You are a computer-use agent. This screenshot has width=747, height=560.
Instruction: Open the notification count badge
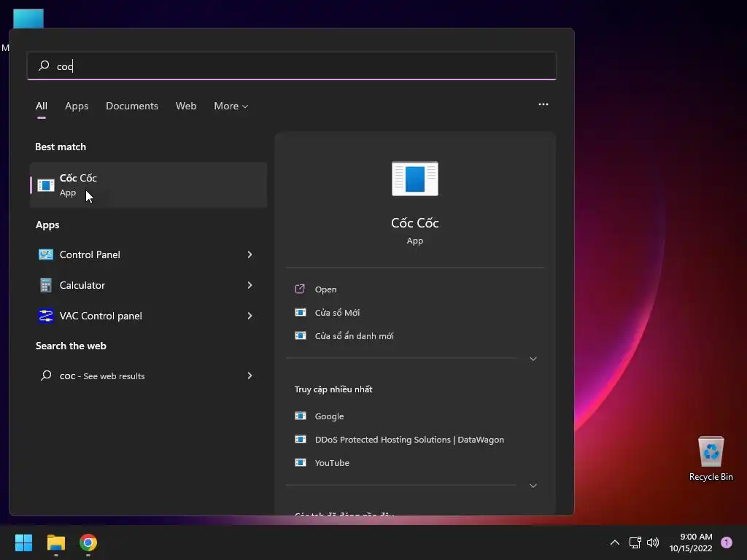727,542
